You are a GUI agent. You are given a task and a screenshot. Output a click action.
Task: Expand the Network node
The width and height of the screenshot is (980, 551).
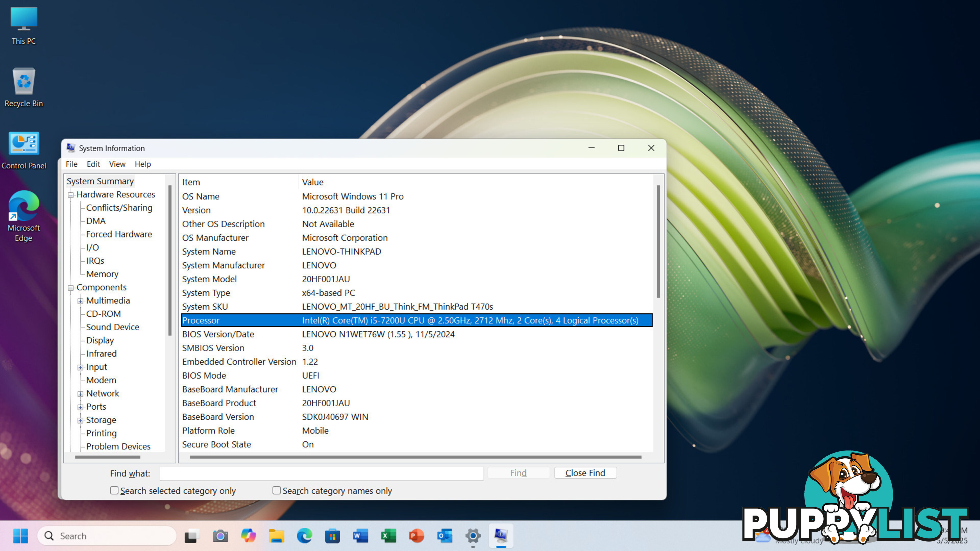pyautogui.click(x=80, y=394)
